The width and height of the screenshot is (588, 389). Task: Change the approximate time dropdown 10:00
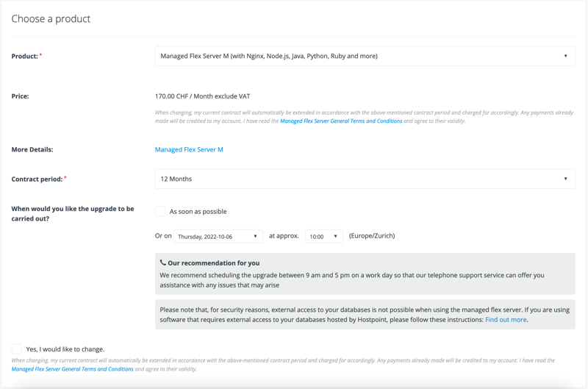point(323,236)
